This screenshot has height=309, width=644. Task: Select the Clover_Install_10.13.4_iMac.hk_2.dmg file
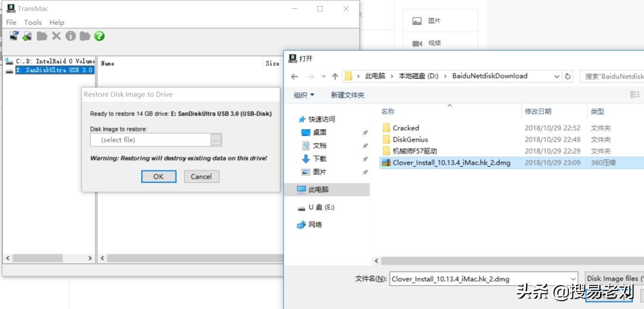pos(512,163)
